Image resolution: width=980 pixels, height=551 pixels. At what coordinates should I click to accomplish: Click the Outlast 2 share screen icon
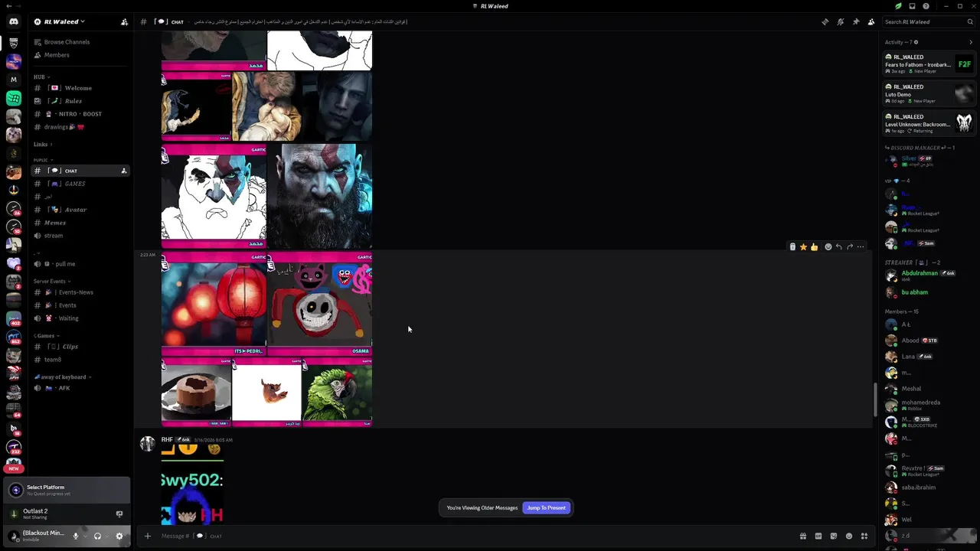pos(119,514)
